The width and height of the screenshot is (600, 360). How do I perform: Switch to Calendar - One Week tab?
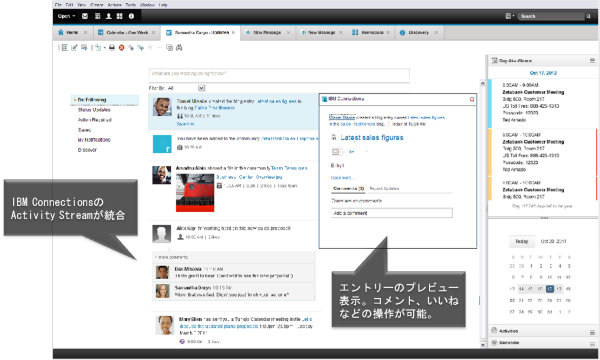coord(127,33)
